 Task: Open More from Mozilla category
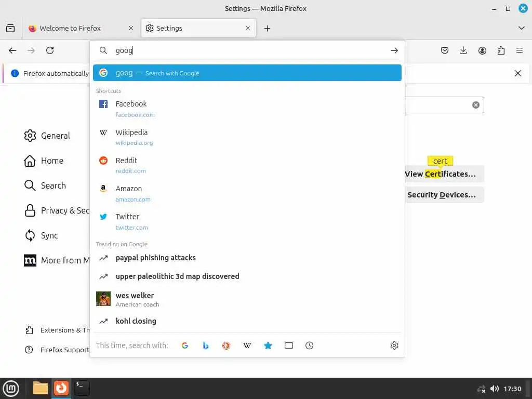[56, 261]
